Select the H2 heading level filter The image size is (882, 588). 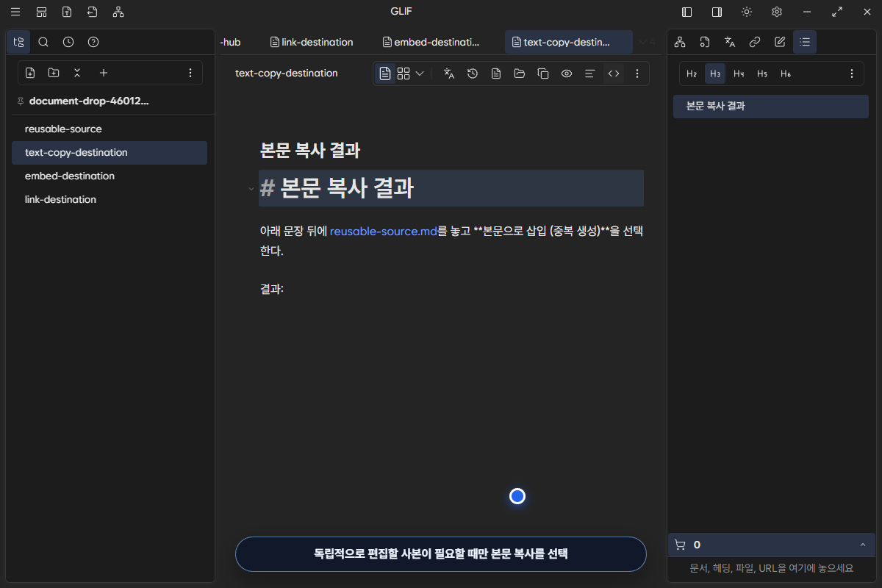[692, 73]
